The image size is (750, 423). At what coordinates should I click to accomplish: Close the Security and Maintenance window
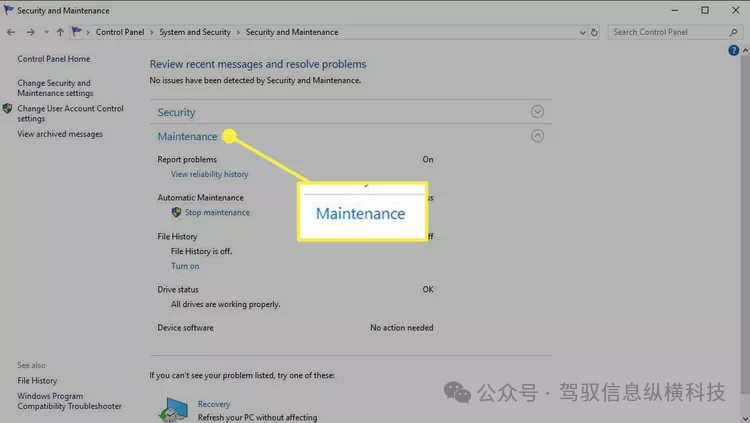[x=736, y=10]
